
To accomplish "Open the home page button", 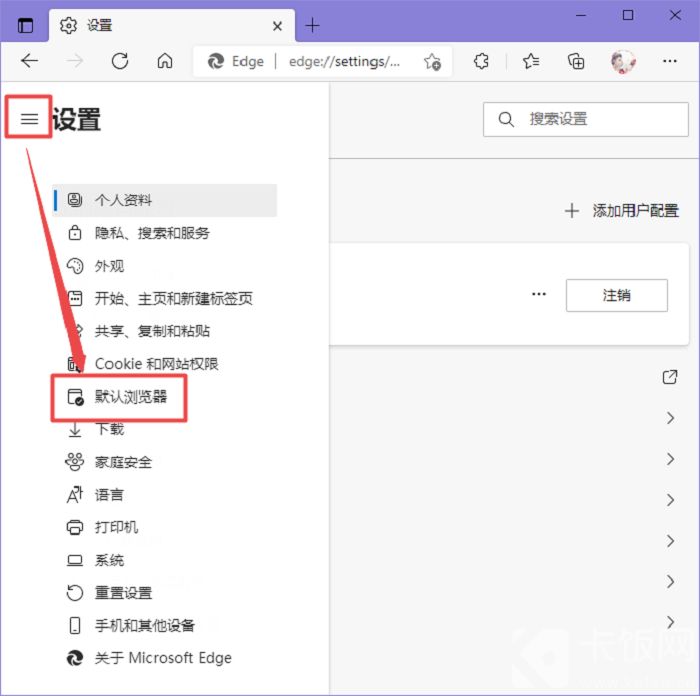I will coord(165,61).
